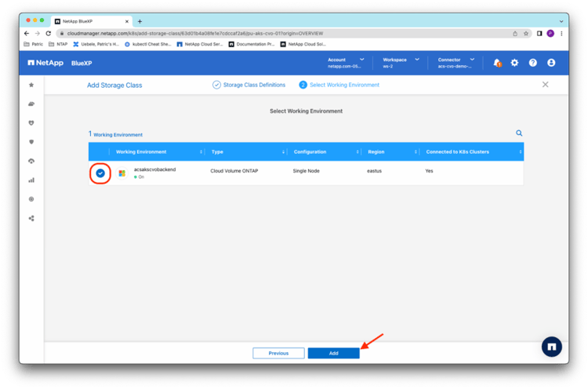Click the bar chart icon in the sidebar
Image resolution: width=588 pixels, height=389 pixels.
click(31, 180)
